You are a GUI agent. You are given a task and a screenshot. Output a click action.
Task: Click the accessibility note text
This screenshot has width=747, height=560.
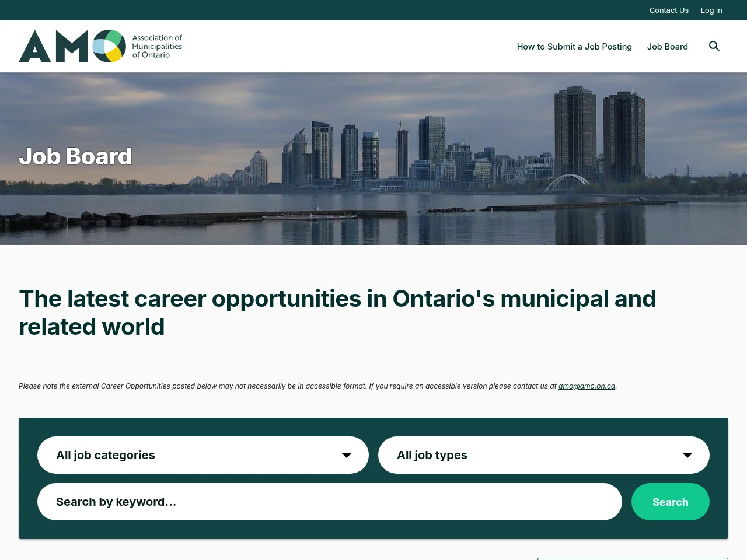[317, 386]
